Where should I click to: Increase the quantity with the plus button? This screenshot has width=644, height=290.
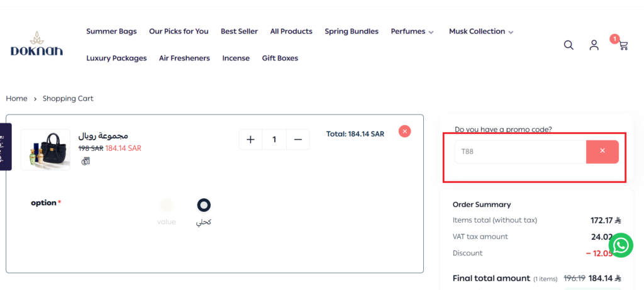pos(250,140)
